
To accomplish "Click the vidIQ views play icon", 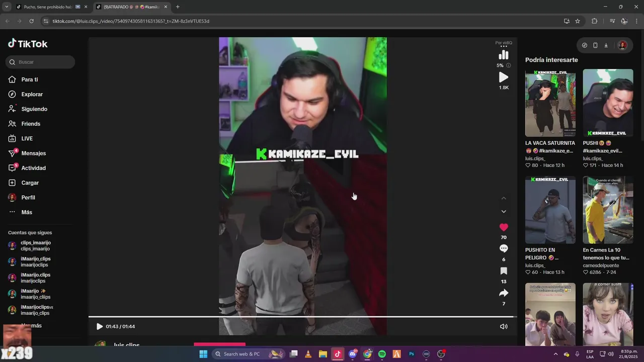I will coord(504,77).
